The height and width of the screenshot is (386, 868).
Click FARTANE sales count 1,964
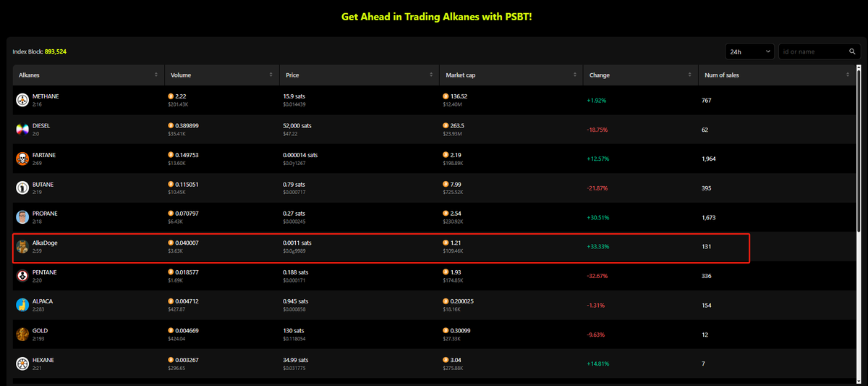pyautogui.click(x=709, y=159)
